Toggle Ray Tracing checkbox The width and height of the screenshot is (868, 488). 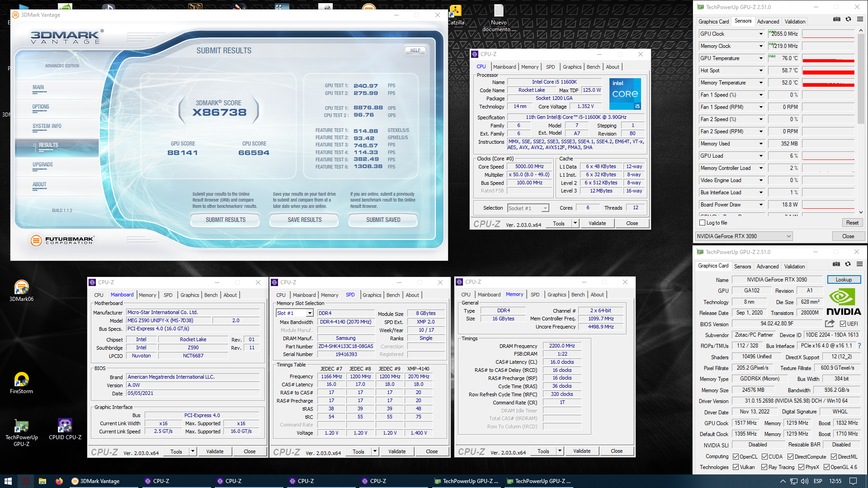click(764, 467)
